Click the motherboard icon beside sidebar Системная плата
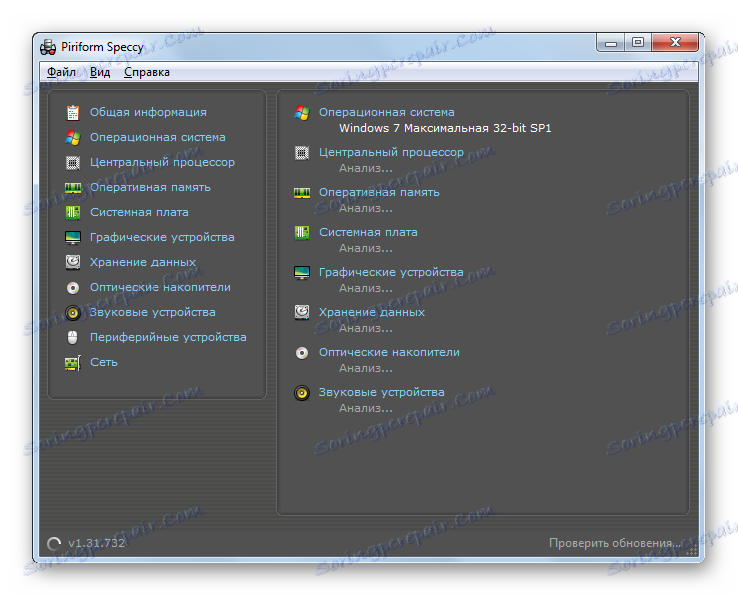This screenshot has height=596, width=738. [x=73, y=212]
